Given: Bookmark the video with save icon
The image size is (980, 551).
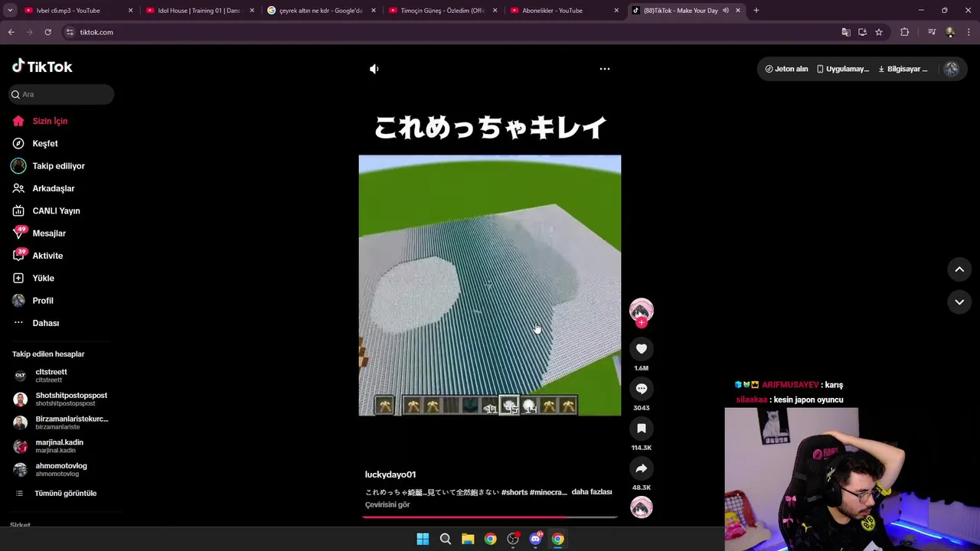Looking at the screenshot, I should (x=642, y=429).
